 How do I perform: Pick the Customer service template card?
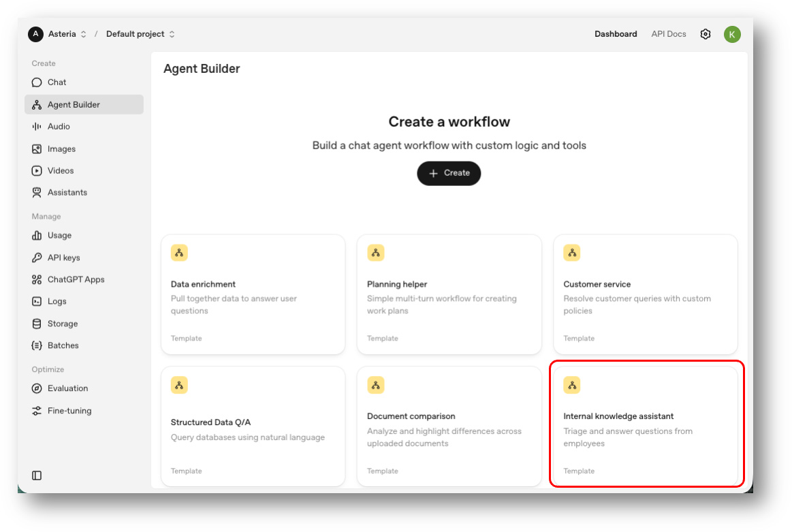[x=645, y=294]
